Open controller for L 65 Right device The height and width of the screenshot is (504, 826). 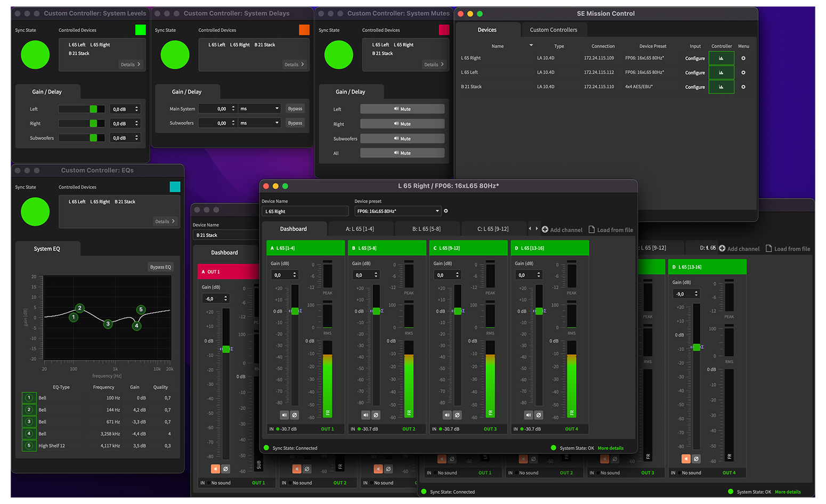(721, 58)
